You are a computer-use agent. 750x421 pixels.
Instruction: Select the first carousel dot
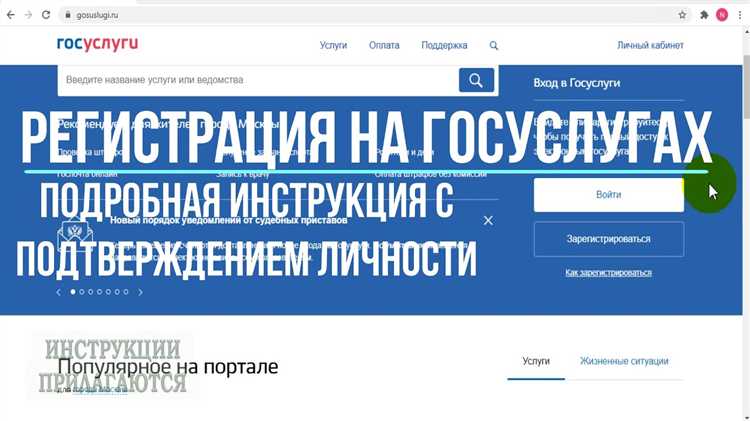(x=73, y=292)
